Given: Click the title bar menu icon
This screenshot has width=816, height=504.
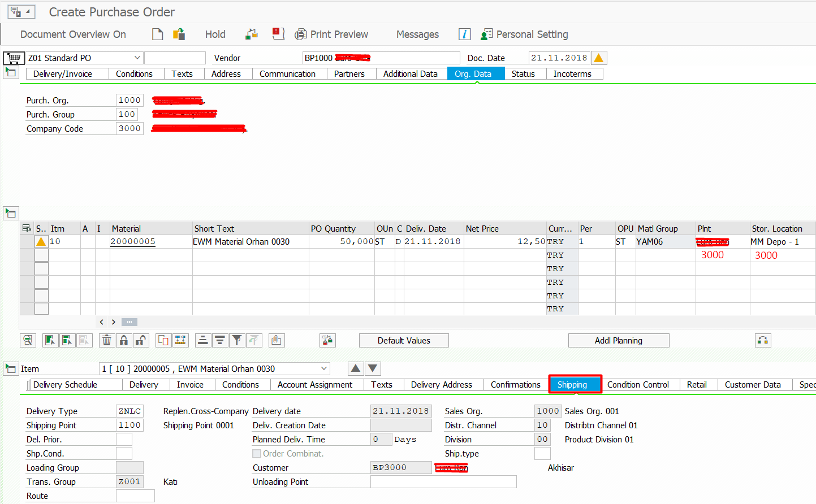Looking at the screenshot, I should click(x=21, y=12).
